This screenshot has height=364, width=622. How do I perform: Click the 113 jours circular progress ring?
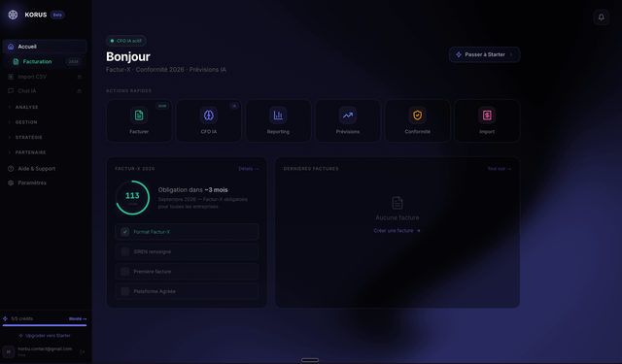coord(132,198)
